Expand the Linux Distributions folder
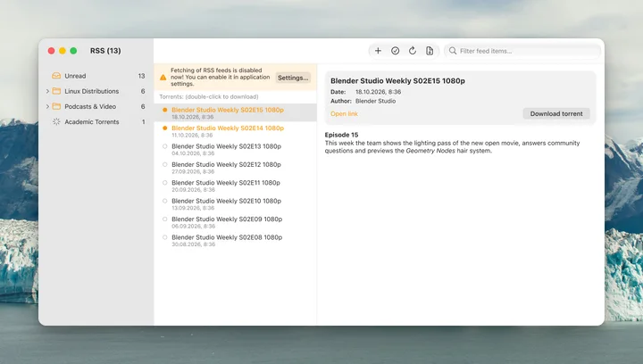Image resolution: width=643 pixels, height=364 pixels. (x=47, y=91)
